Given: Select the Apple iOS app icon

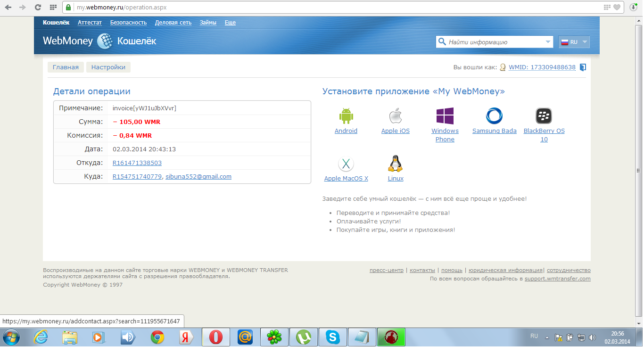Looking at the screenshot, I should point(396,116).
